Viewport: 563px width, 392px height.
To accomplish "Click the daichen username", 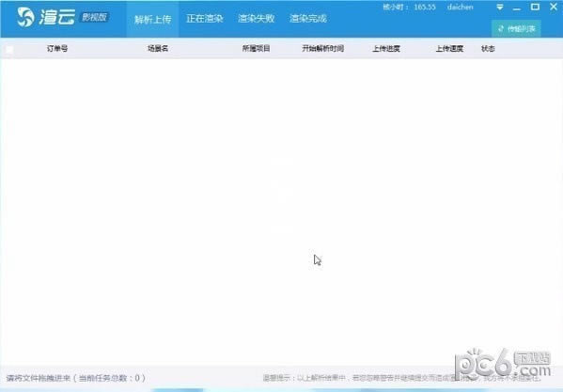I will click(x=460, y=7).
